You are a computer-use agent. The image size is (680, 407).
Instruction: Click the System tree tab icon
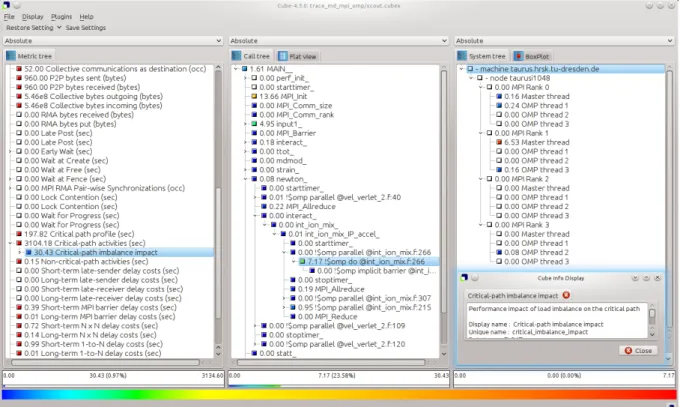(462, 56)
